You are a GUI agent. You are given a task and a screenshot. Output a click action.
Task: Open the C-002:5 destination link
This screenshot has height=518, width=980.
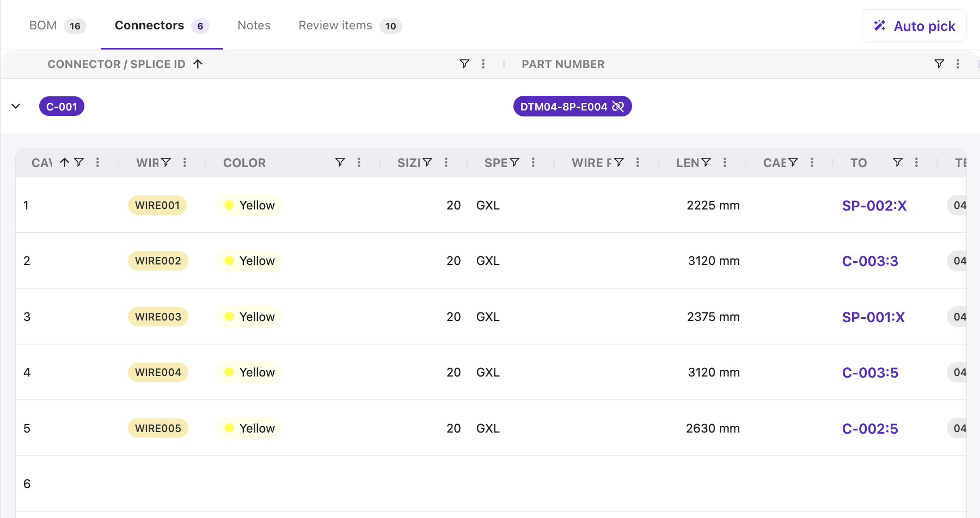click(870, 429)
